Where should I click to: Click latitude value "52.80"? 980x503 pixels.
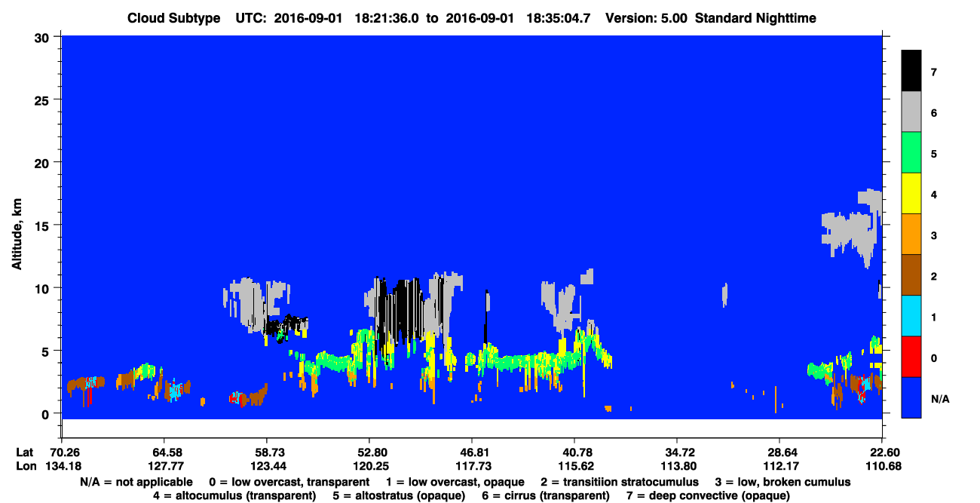pyautogui.click(x=370, y=452)
